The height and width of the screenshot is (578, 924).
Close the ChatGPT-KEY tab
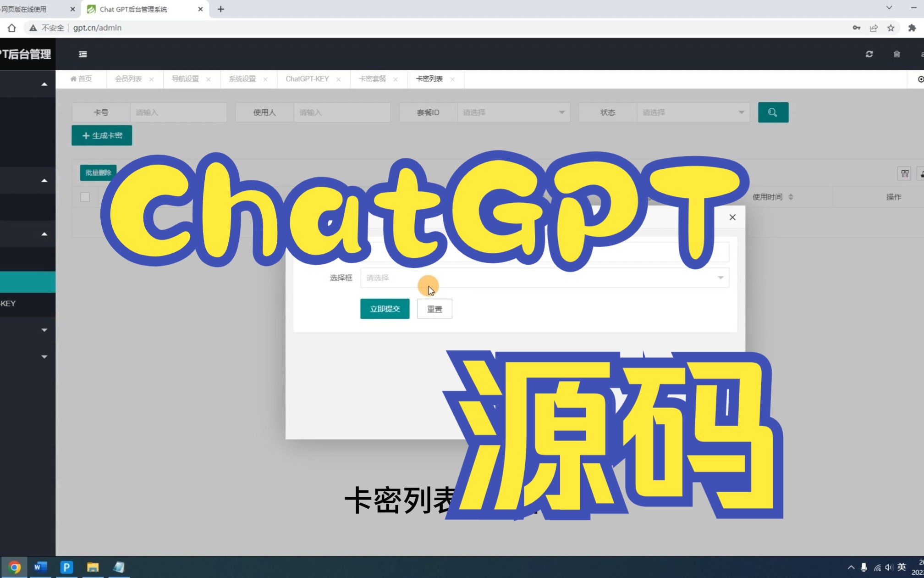click(x=339, y=79)
